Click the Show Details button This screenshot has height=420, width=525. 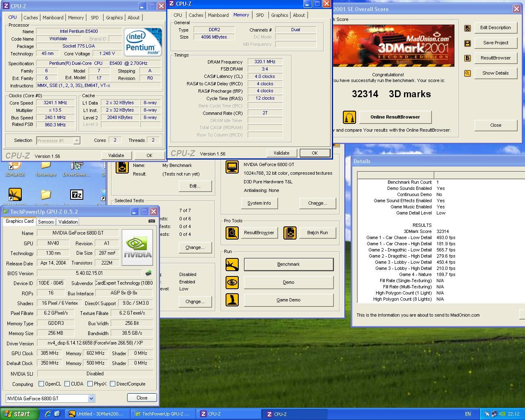point(495,73)
